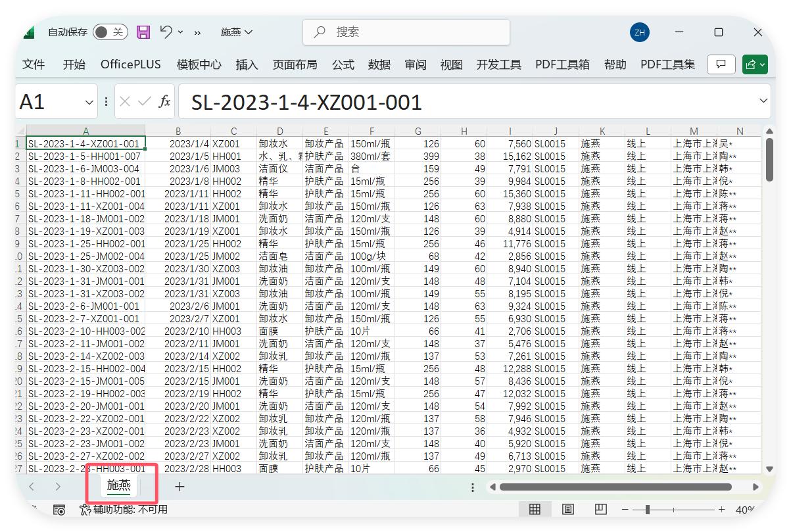This screenshot has height=532, width=791.
Task: Click cell SL-2023-2-10-HH003-002
Action: 86,331
